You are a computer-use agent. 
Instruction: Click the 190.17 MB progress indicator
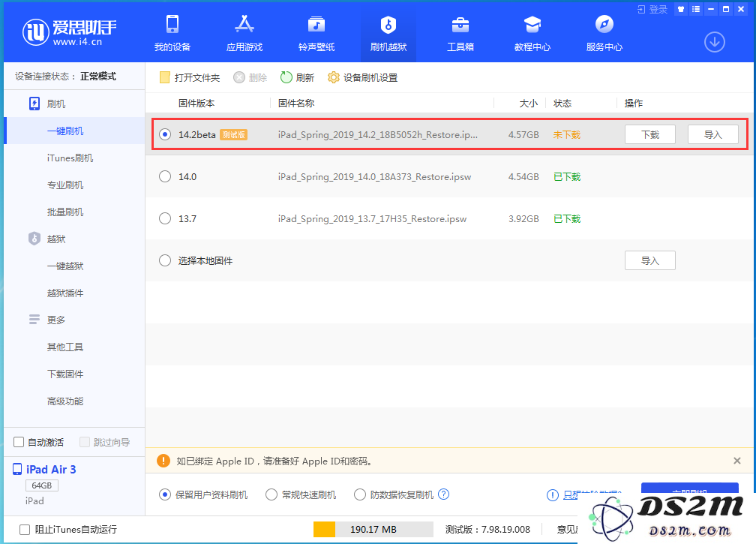(x=373, y=530)
